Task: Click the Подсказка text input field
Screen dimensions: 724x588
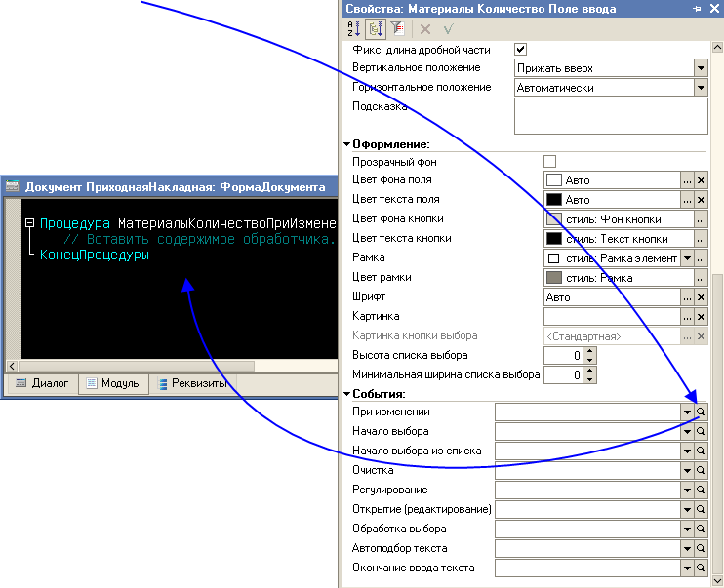Action: [x=610, y=116]
